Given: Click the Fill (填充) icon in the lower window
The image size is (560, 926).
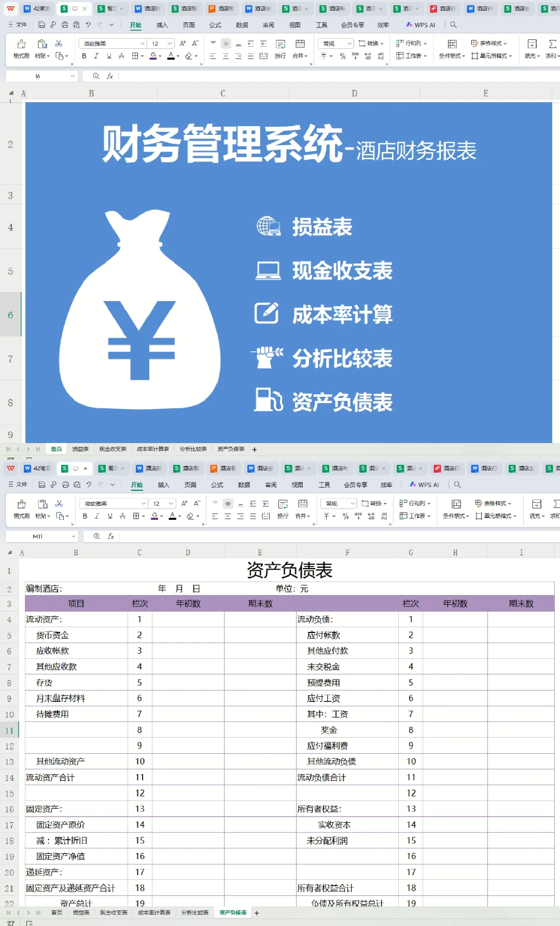Looking at the screenshot, I should tap(537, 504).
